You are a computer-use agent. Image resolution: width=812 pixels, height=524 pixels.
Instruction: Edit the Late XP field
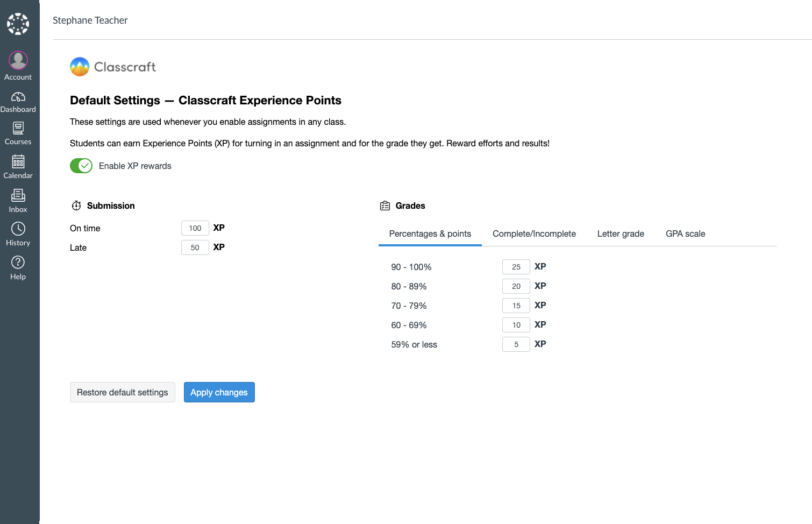pyautogui.click(x=195, y=247)
